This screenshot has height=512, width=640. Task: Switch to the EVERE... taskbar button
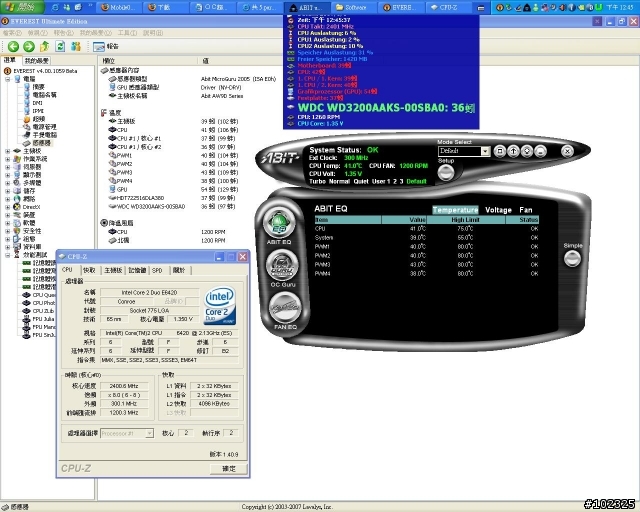[x=399, y=7]
